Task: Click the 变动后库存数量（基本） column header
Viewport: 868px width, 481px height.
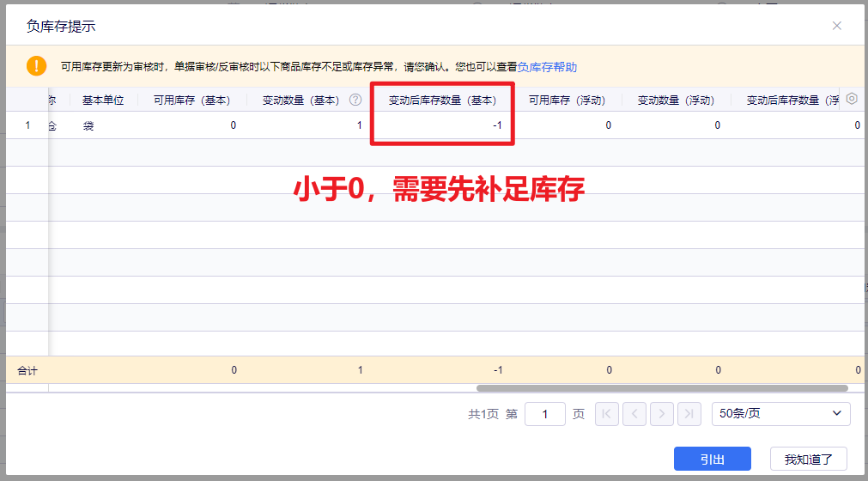Action: click(442, 100)
